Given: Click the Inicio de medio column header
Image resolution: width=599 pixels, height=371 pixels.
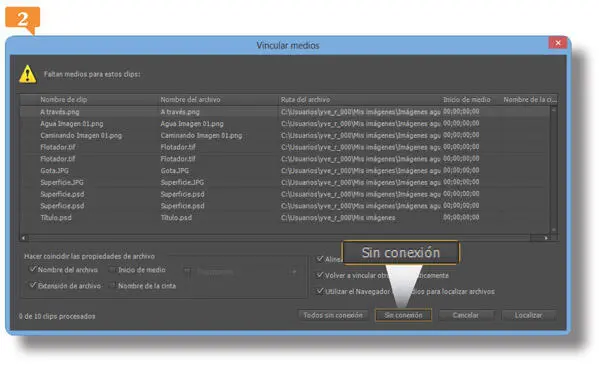Looking at the screenshot, I should coord(466,100).
